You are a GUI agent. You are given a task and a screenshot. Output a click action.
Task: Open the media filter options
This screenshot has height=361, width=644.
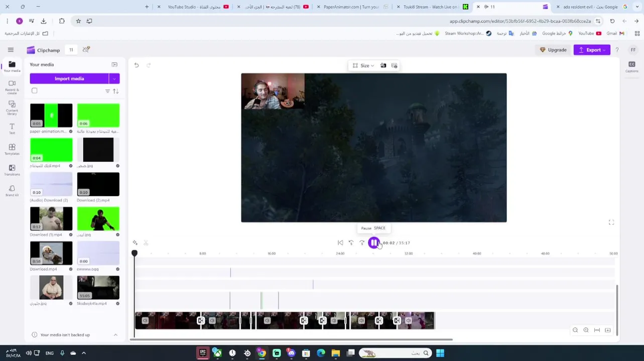(x=107, y=91)
